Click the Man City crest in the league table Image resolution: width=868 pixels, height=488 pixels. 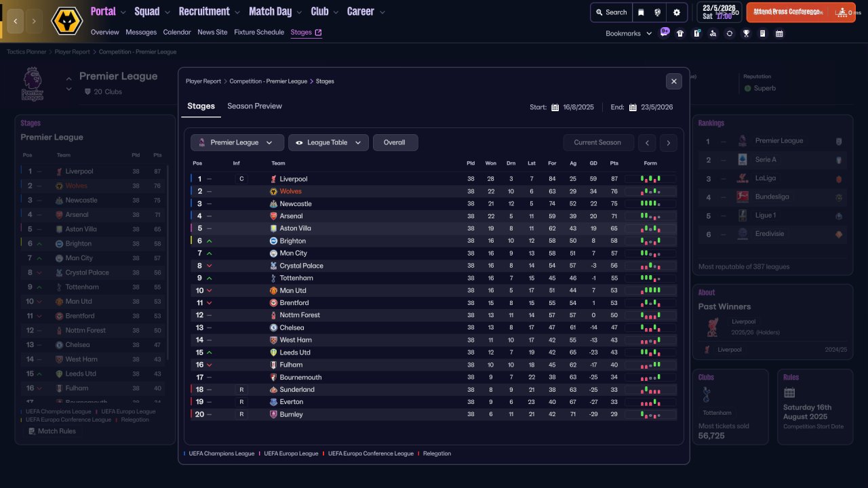273,253
